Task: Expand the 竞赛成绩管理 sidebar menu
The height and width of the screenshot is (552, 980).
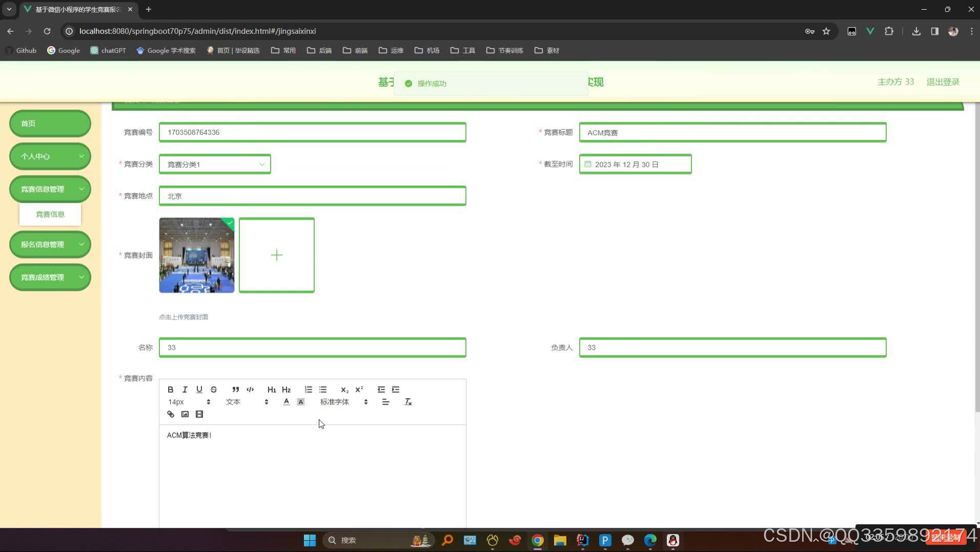Action: 50,277
